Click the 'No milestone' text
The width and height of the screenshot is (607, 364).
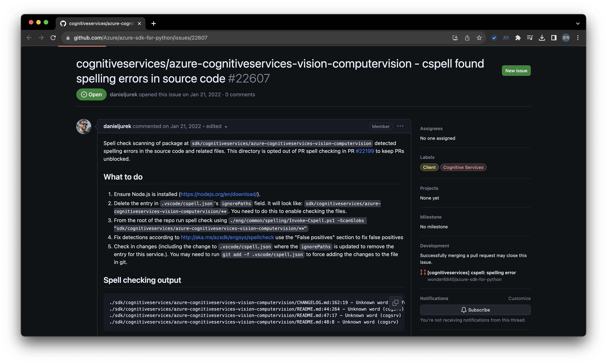click(434, 227)
